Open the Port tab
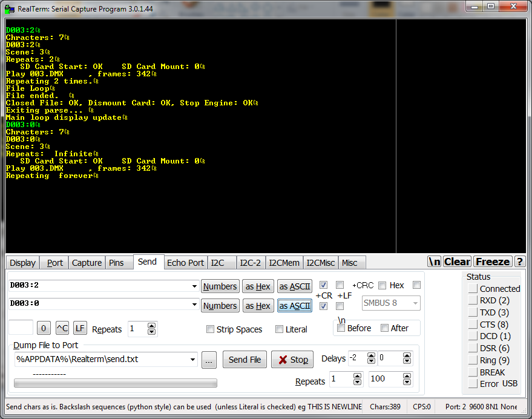The width and height of the screenshot is (532, 419). click(x=54, y=263)
